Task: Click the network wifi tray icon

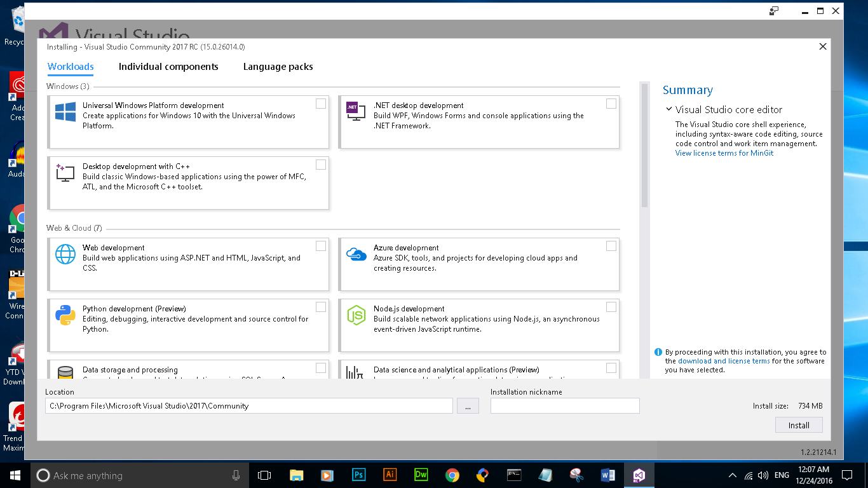Action: point(749,475)
